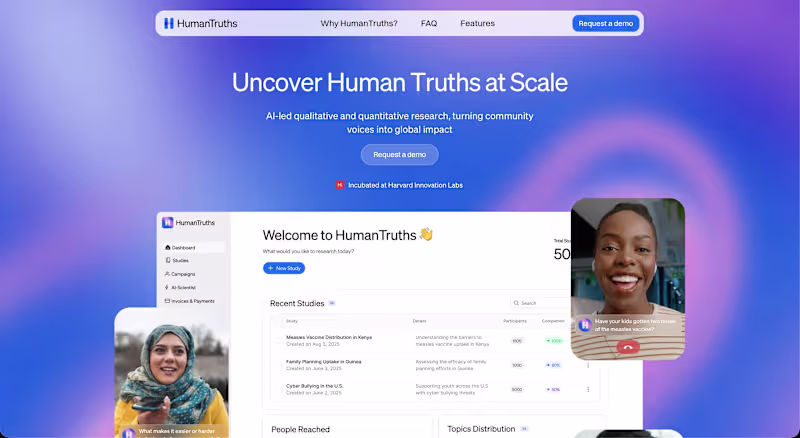
Task: Click the waving hand emoji by the welcome heading
Action: coord(426,234)
